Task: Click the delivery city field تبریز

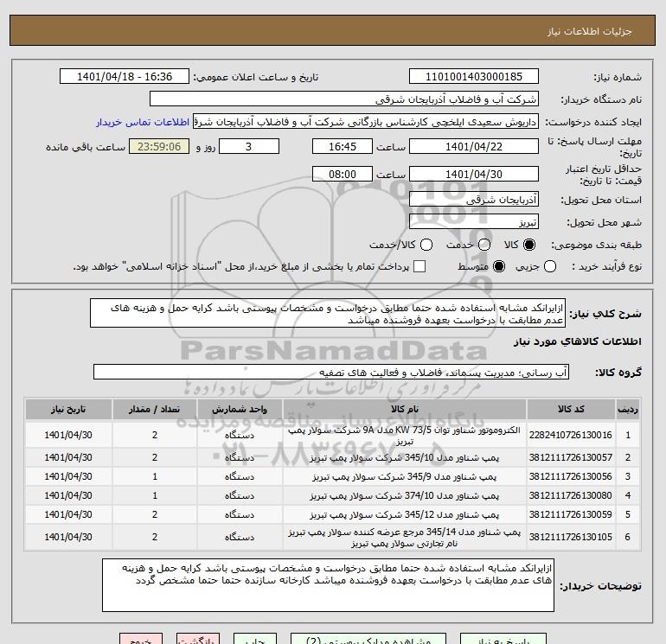Action: tap(474, 221)
